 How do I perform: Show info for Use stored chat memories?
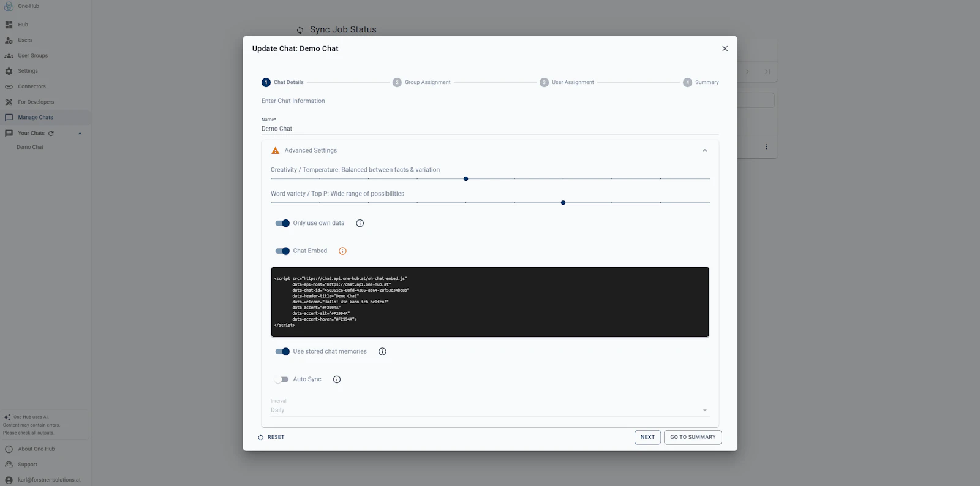point(382,352)
